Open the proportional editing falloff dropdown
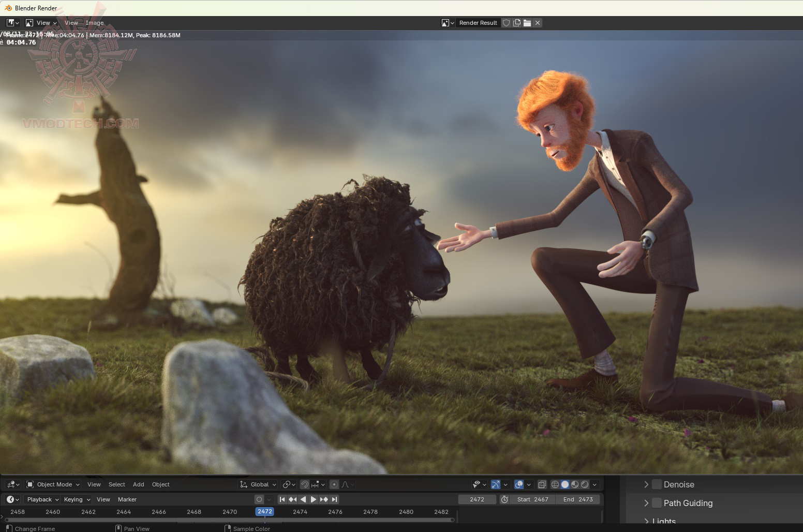The height and width of the screenshot is (532, 803). tap(348, 484)
